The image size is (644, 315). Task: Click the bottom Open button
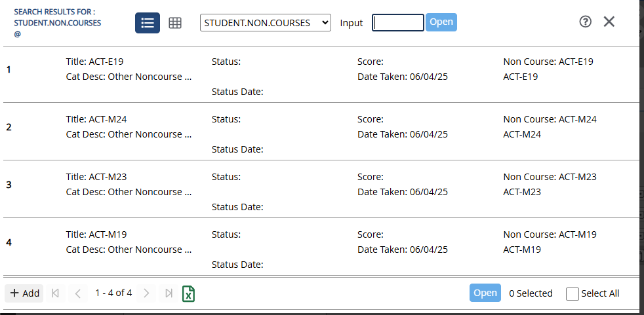point(485,293)
